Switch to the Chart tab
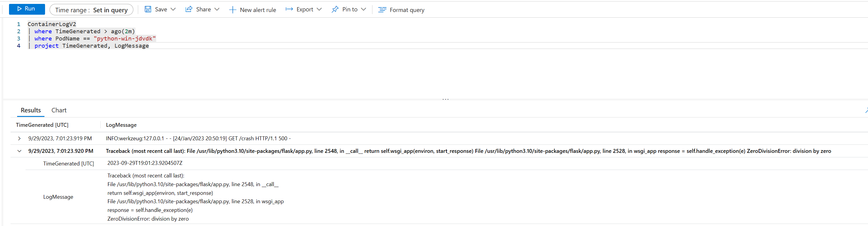Image resolution: width=868 pixels, height=226 pixels. pyautogui.click(x=59, y=110)
